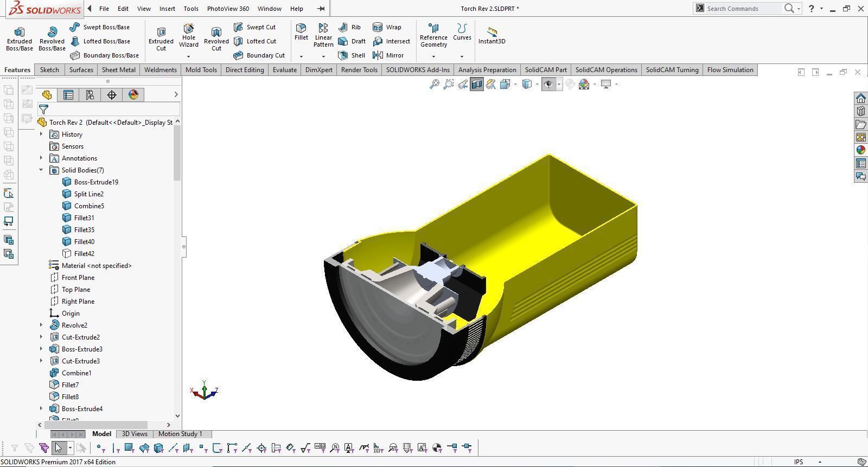The image size is (868, 467).
Task: Expand the History tree item
Action: (x=41, y=134)
